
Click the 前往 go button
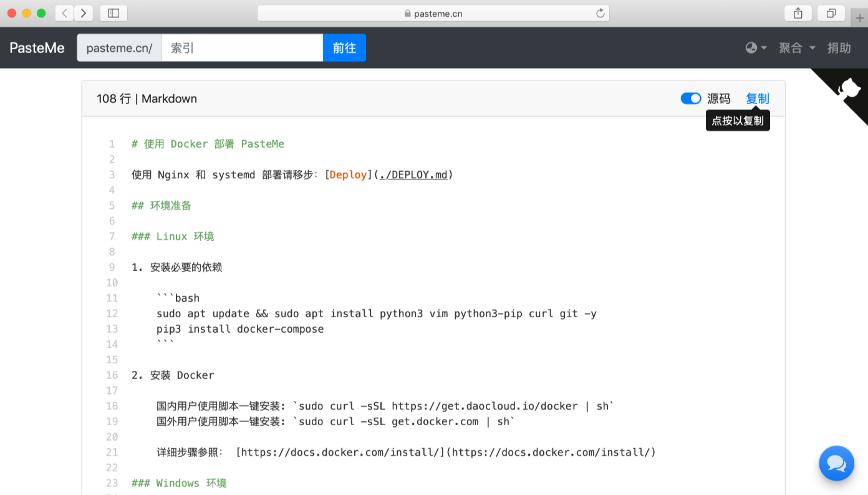tap(344, 48)
